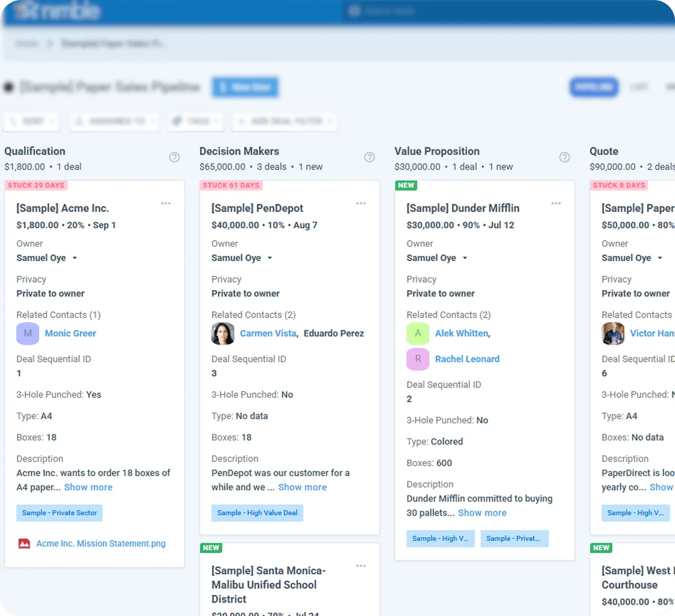Click Alek Whitten's avatar icon
This screenshot has width=675, height=616.
coord(418,333)
